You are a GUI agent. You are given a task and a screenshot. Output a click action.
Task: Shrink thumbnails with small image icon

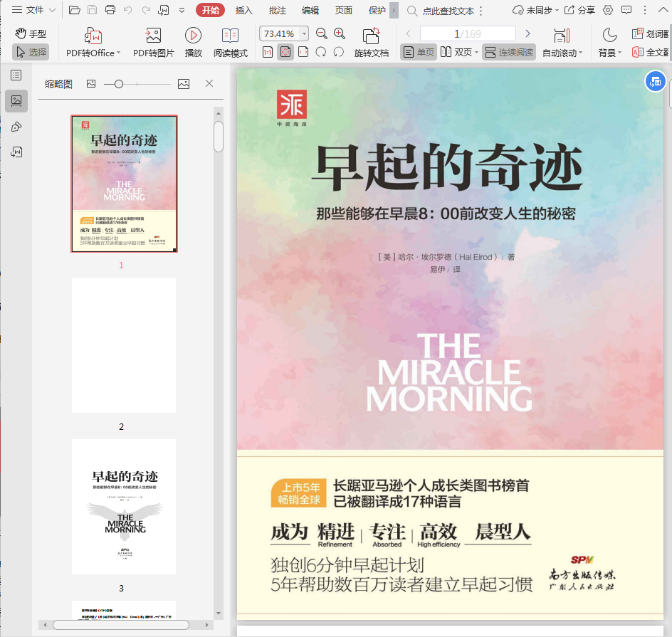click(x=91, y=84)
